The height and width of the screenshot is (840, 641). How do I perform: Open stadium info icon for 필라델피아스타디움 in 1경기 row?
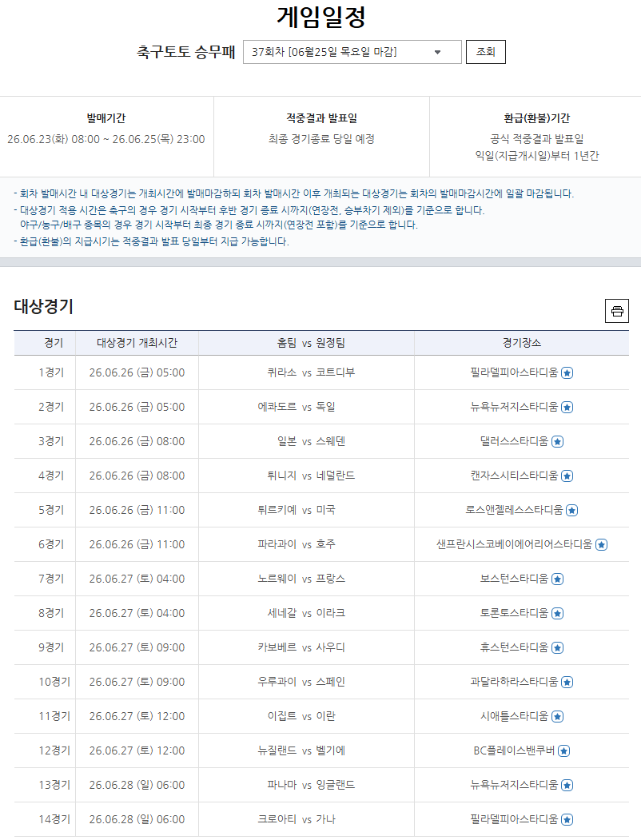(567, 373)
